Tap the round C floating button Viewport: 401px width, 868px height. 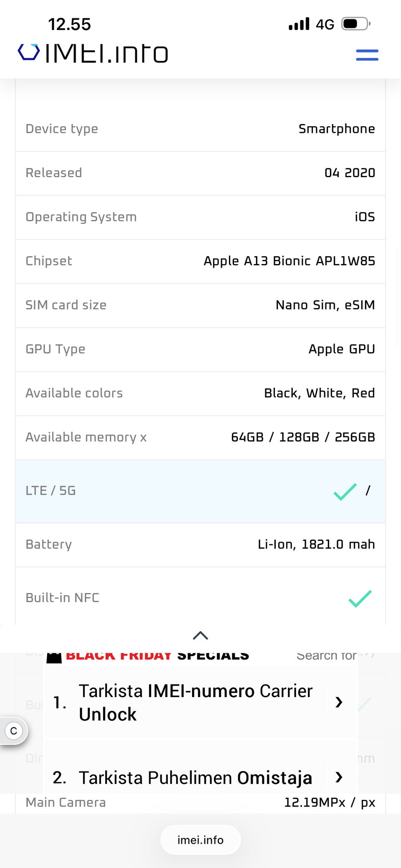pyautogui.click(x=14, y=731)
